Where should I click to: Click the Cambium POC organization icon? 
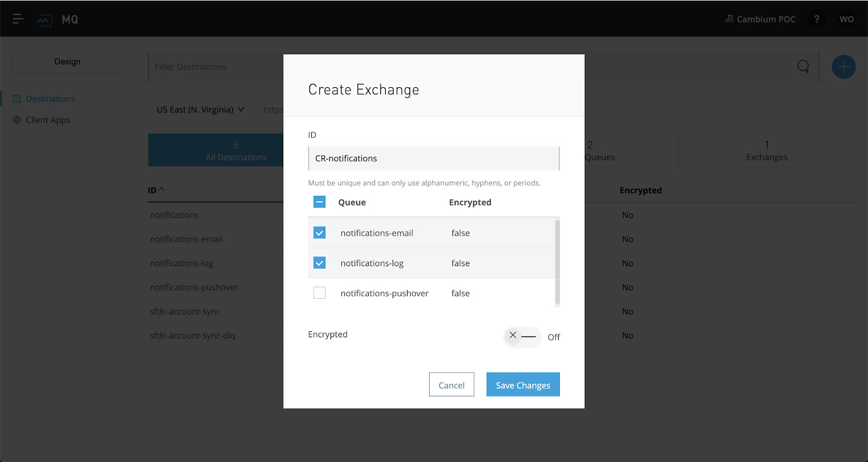click(729, 20)
